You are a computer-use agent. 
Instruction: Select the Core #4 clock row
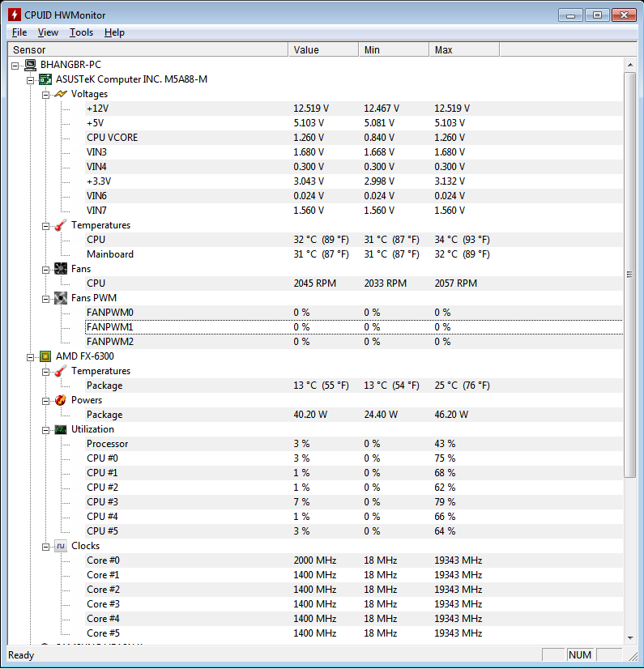(x=354, y=619)
